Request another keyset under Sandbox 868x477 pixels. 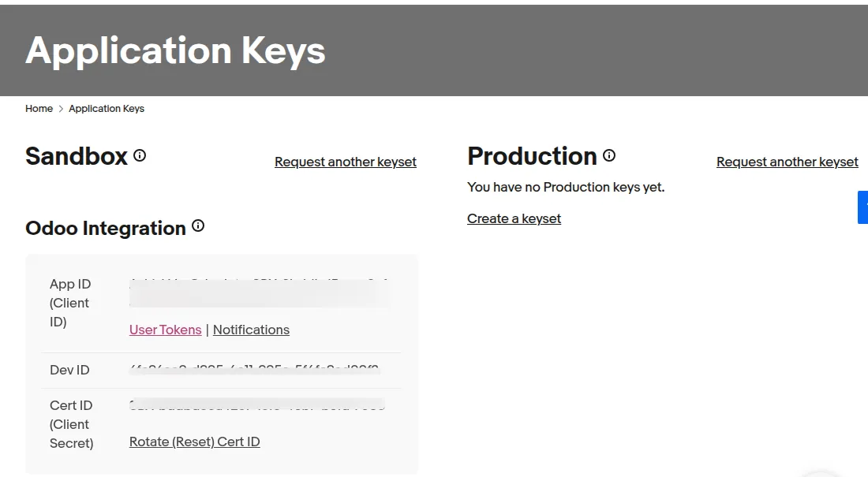click(x=346, y=162)
